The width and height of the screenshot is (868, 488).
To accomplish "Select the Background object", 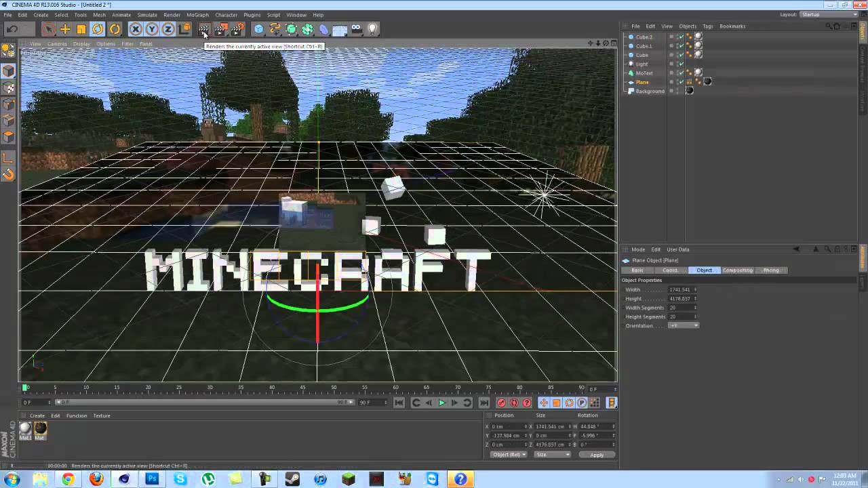I will [x=650, y=91].
